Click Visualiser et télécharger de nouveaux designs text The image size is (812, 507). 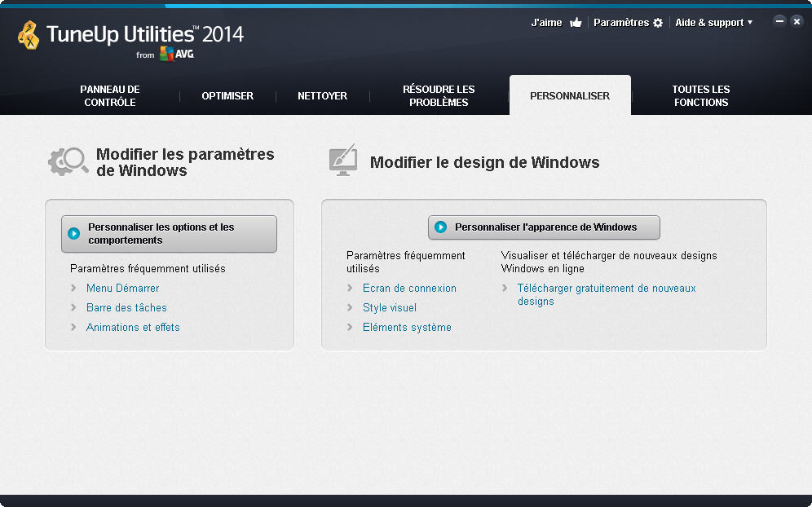pos(609,262)
